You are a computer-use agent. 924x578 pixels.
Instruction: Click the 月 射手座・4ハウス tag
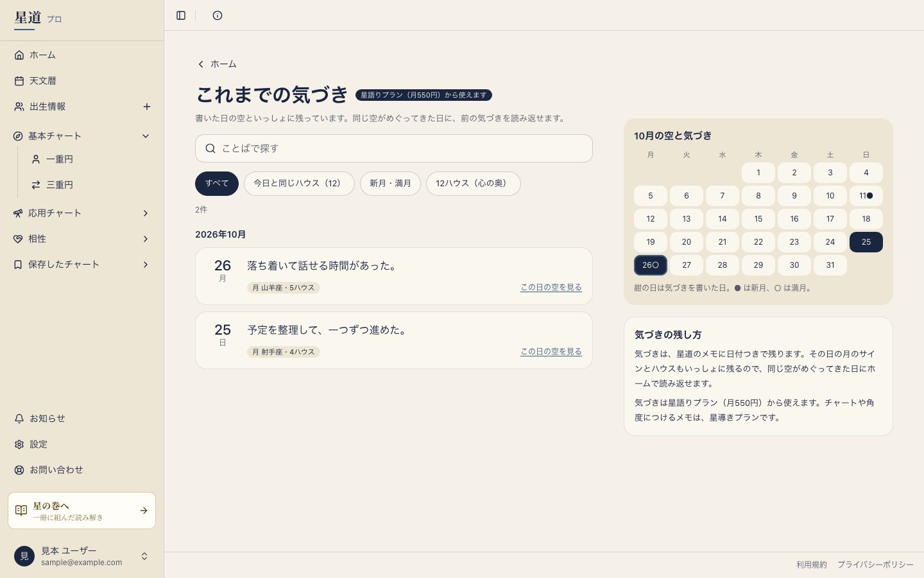point(284,352)
